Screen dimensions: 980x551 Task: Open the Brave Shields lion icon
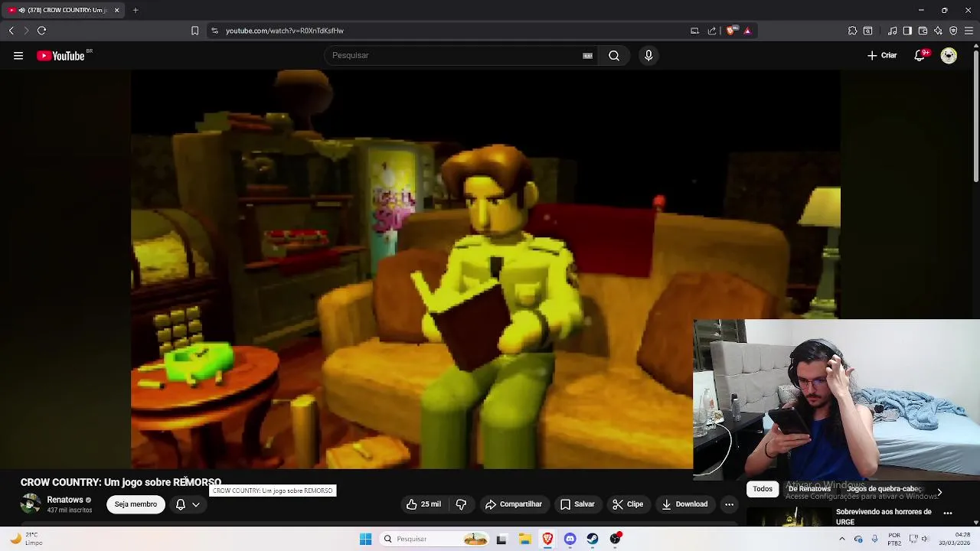(731, 31)
